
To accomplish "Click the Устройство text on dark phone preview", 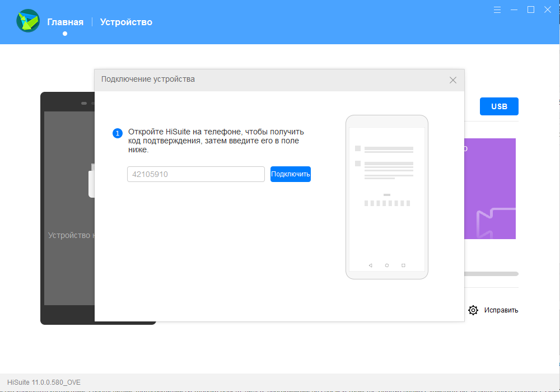I will (x=71, y=235).
